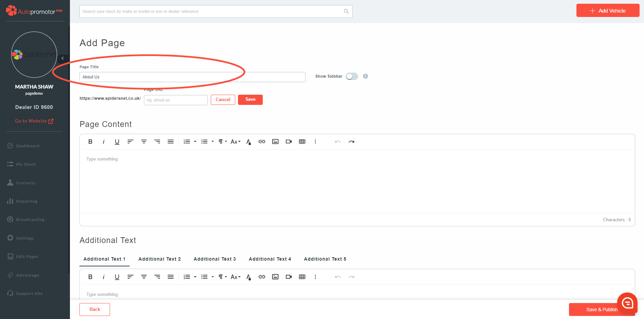Enable the Show Sidebar toggle
Image resolution: width=644 pixels, height=319 pixels.
(352, 76)
